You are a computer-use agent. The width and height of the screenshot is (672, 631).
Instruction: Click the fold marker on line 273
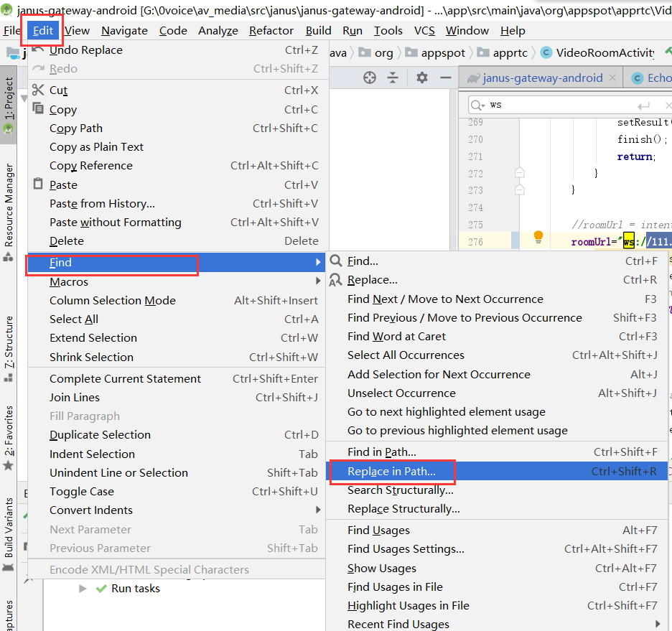519,190
